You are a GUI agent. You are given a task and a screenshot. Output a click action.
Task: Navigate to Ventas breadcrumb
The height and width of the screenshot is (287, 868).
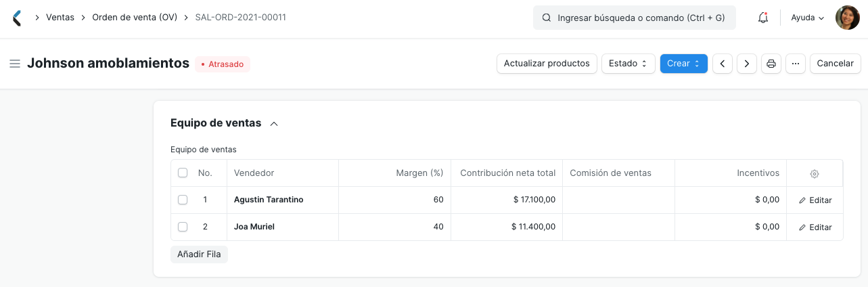60,18
